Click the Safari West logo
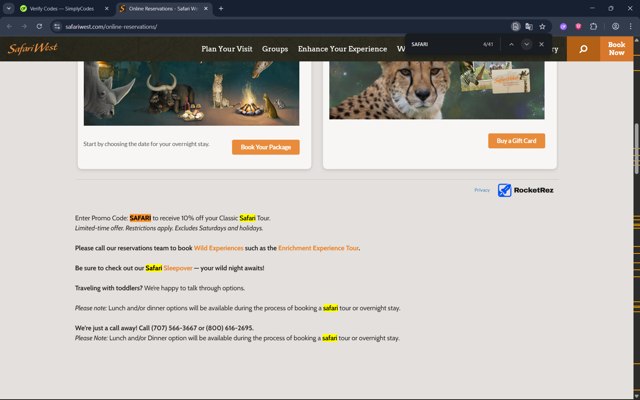Viewport: 640px width, 400px height. [33, 49]
